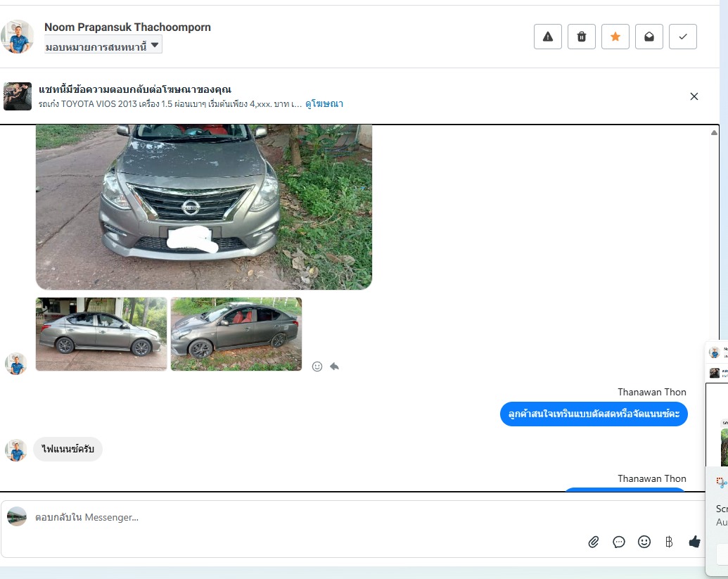The height and width of the screenshot is (579, 728).
Task: Open the มอบหมายการสนทนานี้ assignment dropdown
Action: (x=103, y=46)
